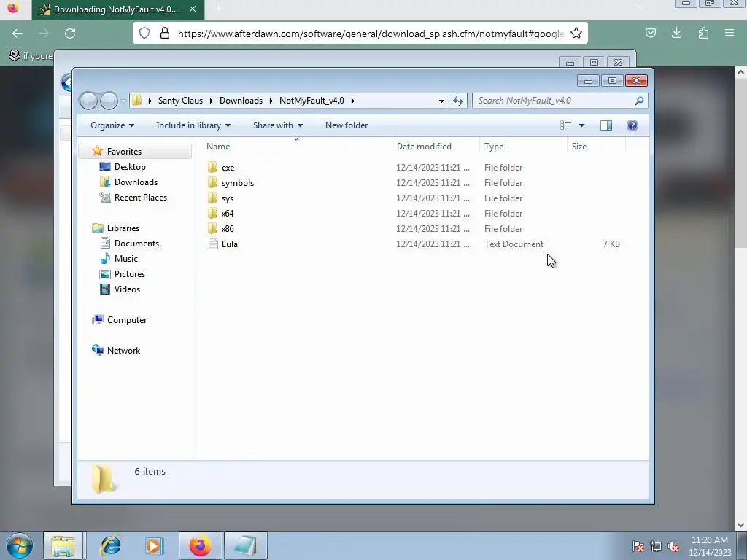Click Firefox reload page button
The image size is (747, 560).
pos(70,34)
